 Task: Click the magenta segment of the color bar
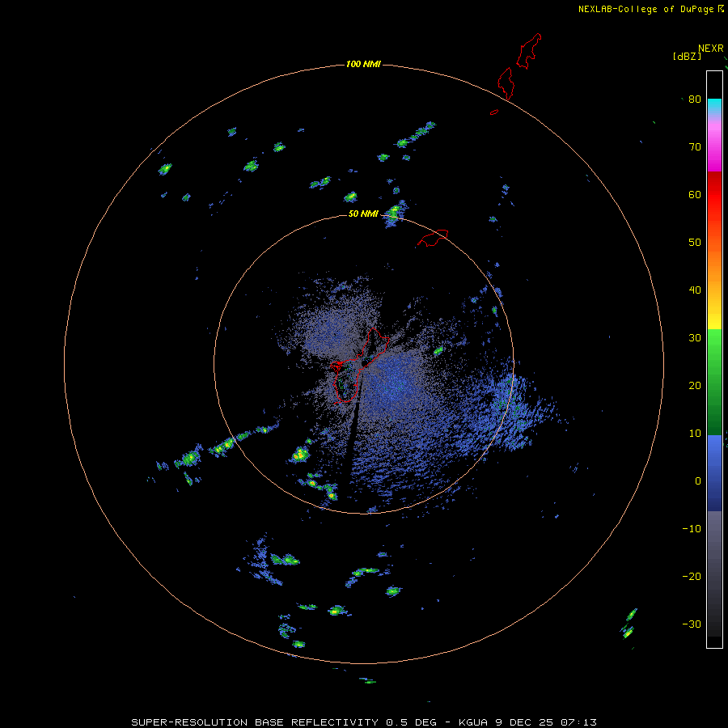pos(714,153)
